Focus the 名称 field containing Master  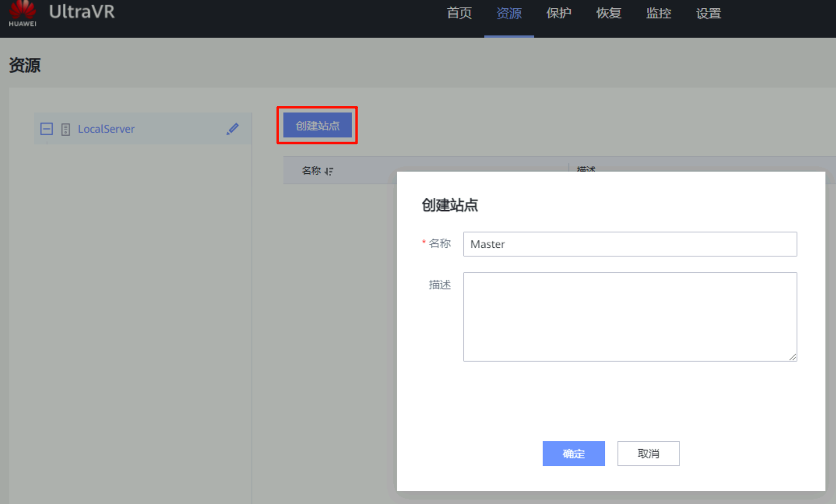point(630,244)
